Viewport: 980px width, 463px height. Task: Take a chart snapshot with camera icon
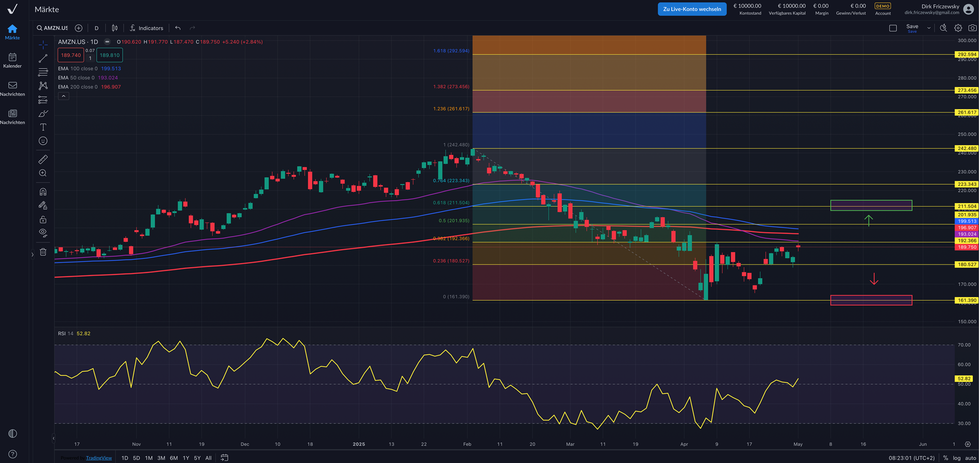[x=972, y=28]
